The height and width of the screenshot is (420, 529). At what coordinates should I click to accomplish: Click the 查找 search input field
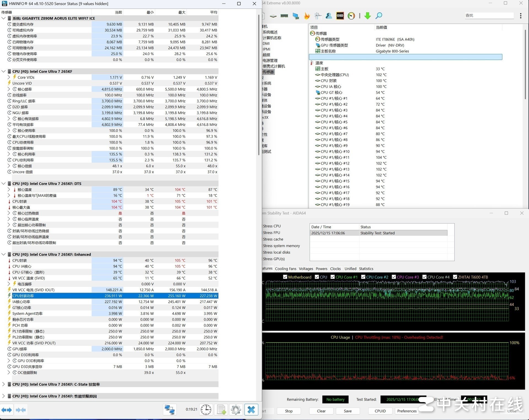click(x=489, y=15)
